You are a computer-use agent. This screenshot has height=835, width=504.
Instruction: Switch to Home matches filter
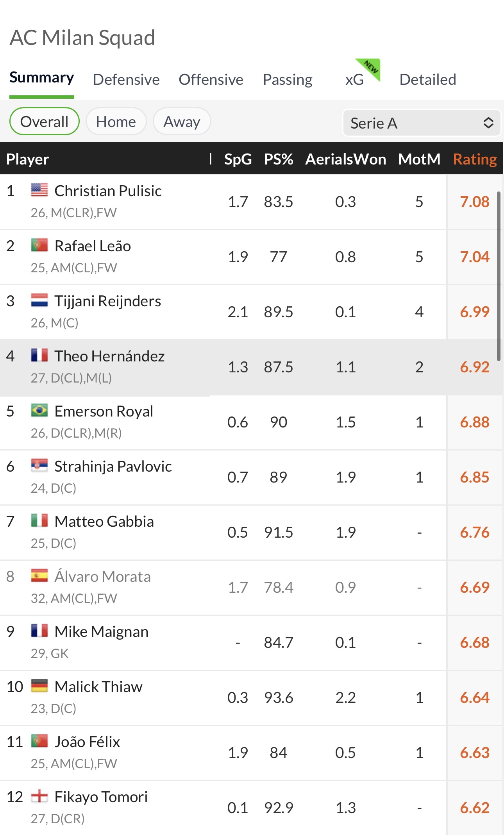point(116,122)
